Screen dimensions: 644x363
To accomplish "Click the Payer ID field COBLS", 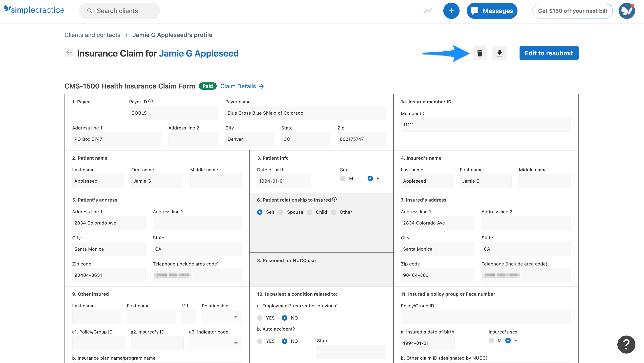I will (x=173, y=113).
